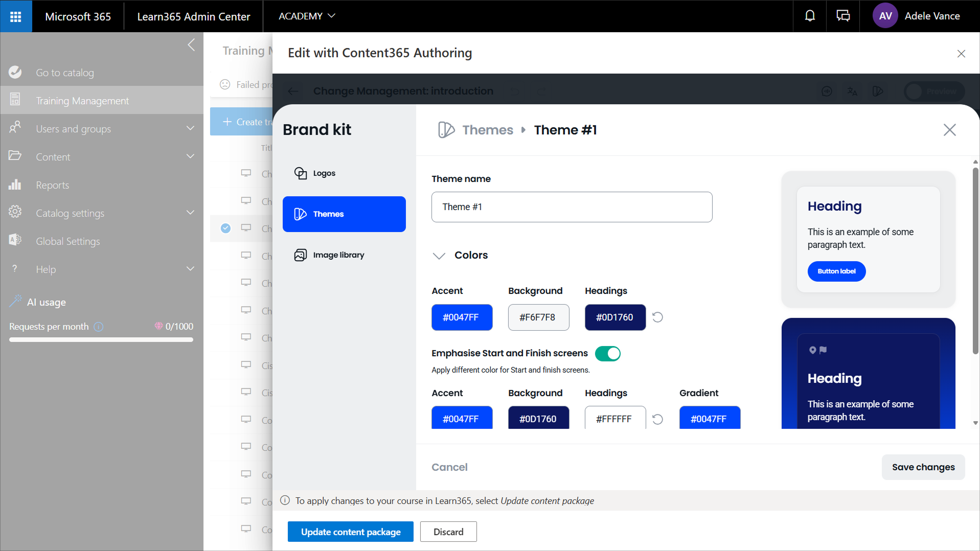Open the feedback chat icon in header
980x551 pixels.
[x=842, y=16]
